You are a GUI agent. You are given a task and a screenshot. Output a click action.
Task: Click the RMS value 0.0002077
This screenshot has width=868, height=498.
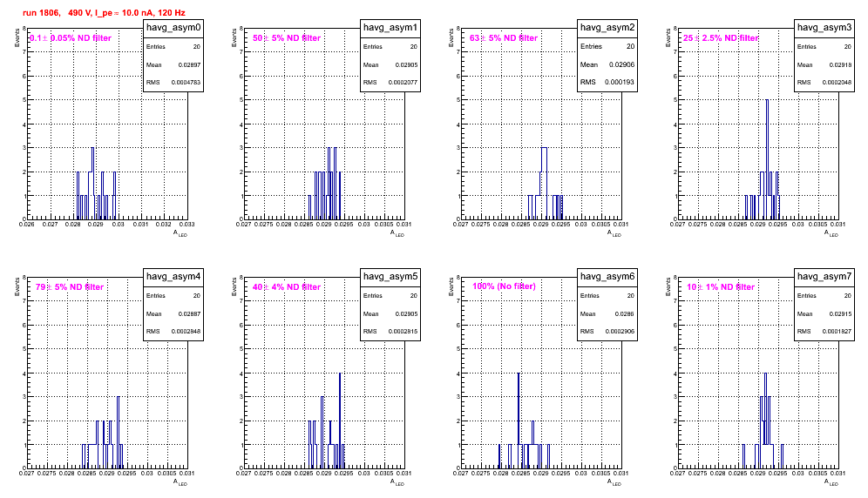coord(403,83)
